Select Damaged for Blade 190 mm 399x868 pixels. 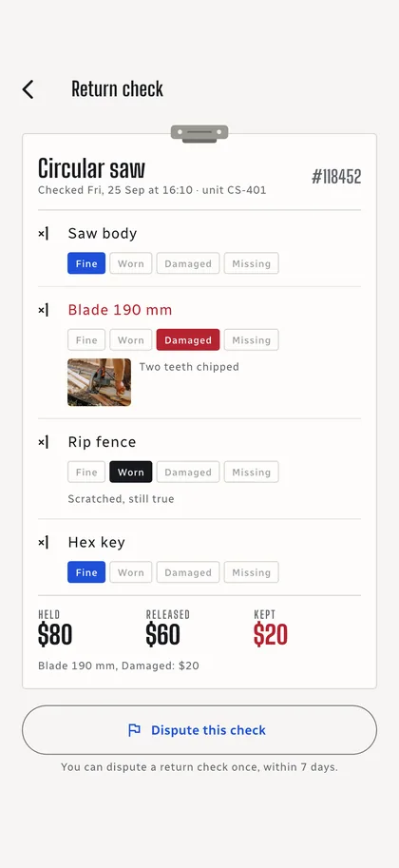pyautogui.click(x=188, y=340)
